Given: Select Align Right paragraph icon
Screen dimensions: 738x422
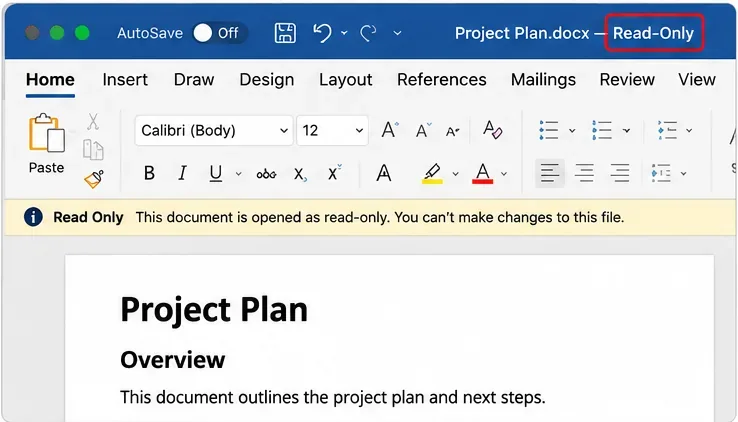Looking at the screenshot, I should point(620,173).
